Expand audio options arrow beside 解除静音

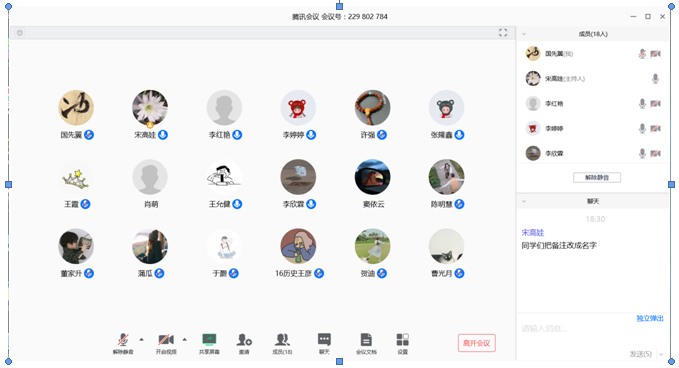142,339
